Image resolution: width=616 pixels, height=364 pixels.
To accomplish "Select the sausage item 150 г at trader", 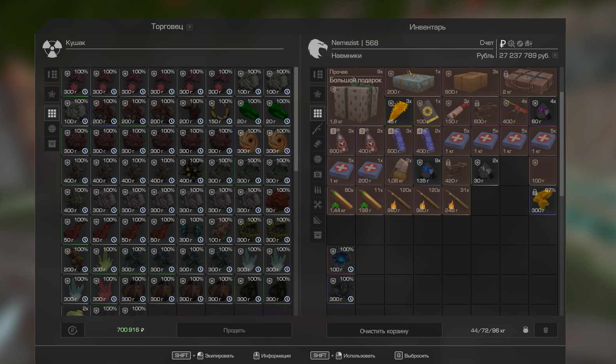I will point(220,111).
